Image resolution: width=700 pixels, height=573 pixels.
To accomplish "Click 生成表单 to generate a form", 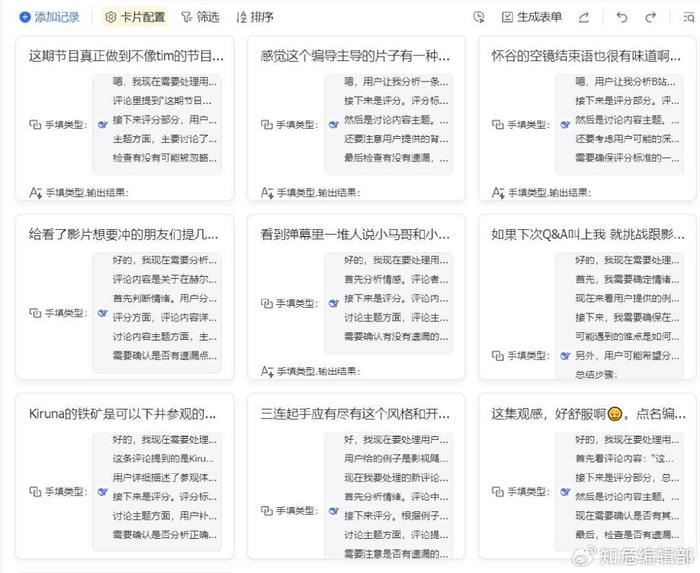I will coord(532,17).
